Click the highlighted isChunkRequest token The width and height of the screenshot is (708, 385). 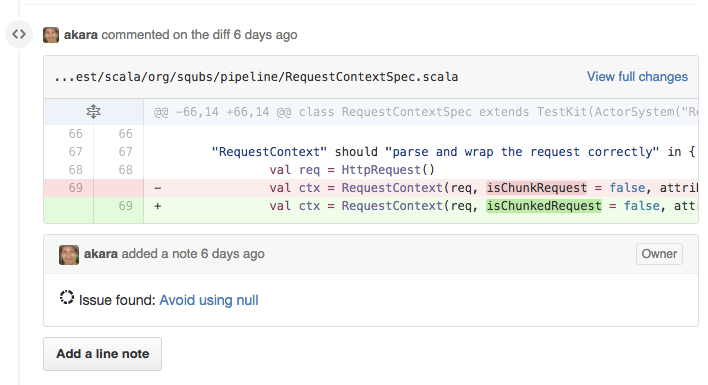pyautogui.click(x=536, y=188)
